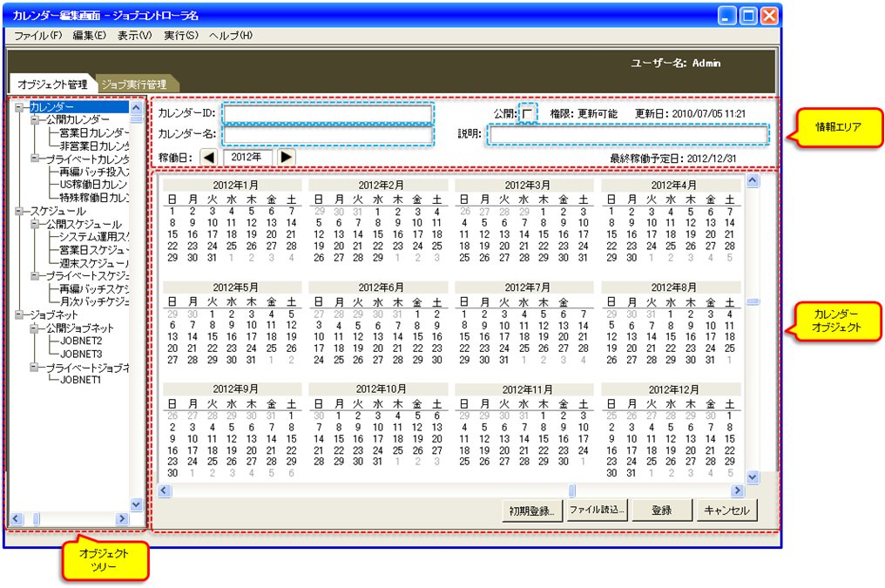Click tree scrollbar up arrow
The image size is (885, 588).
136,107
